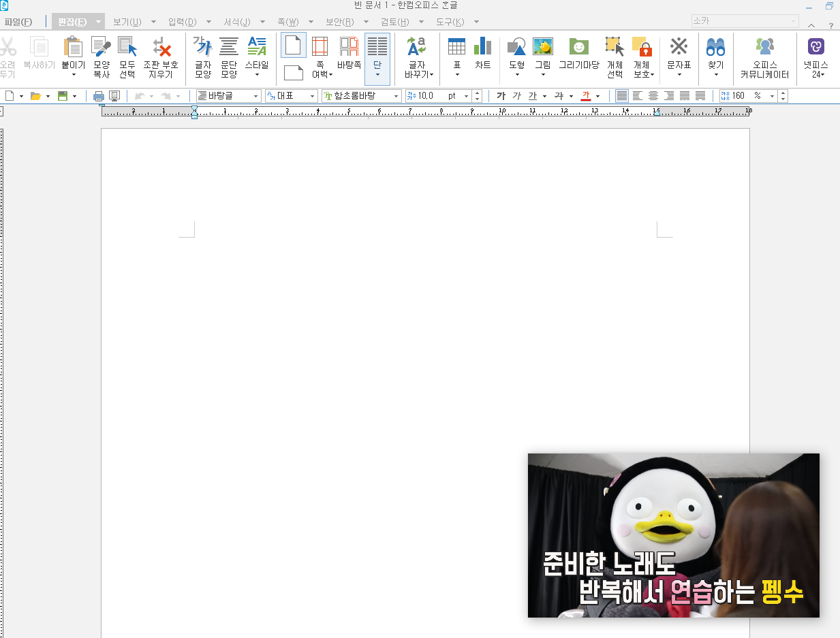
Task: Open the 파일(F) menu
Action: pyautogui.click(x=18, y=22)
